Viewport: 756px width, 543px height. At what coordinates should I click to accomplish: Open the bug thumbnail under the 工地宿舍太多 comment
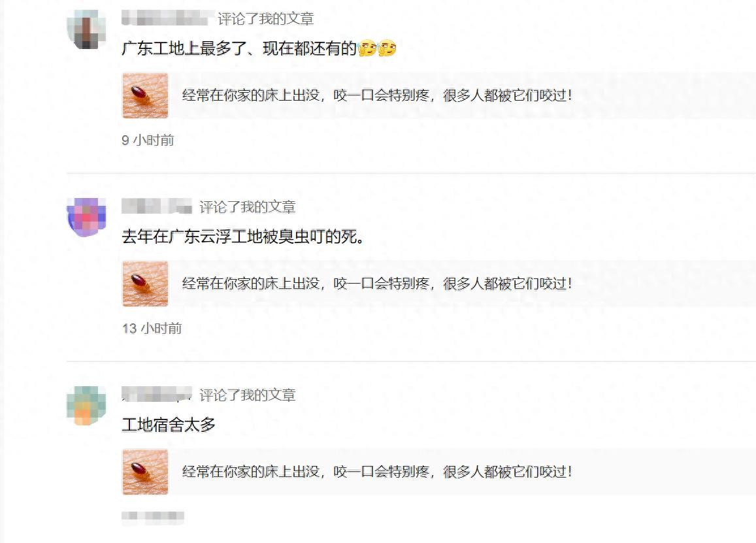click(x=145, y=472)
